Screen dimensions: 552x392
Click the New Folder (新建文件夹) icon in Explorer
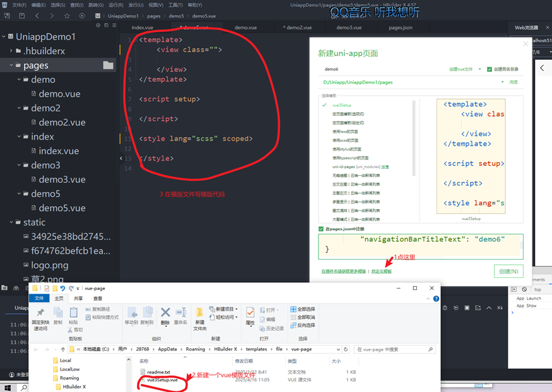click(199, 313)
